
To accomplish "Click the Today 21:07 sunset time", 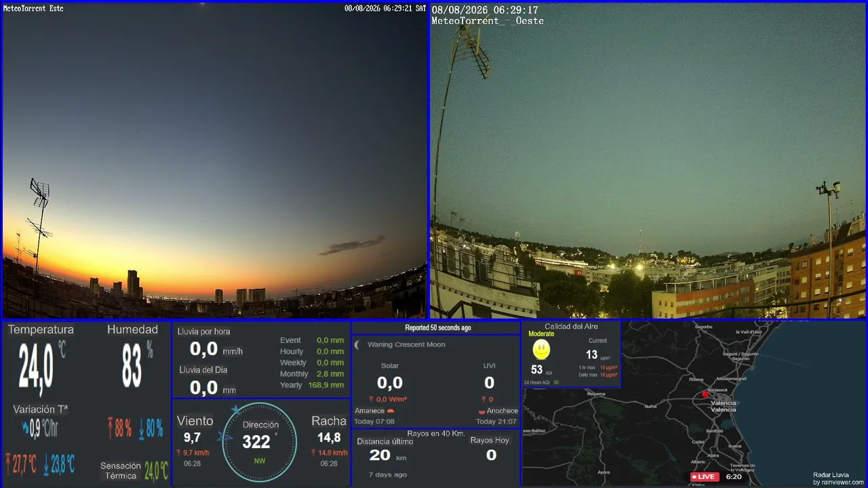I will 496,422.
